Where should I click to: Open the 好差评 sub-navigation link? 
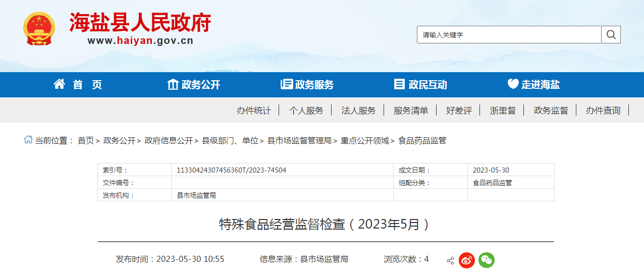(x=459, y=111)
